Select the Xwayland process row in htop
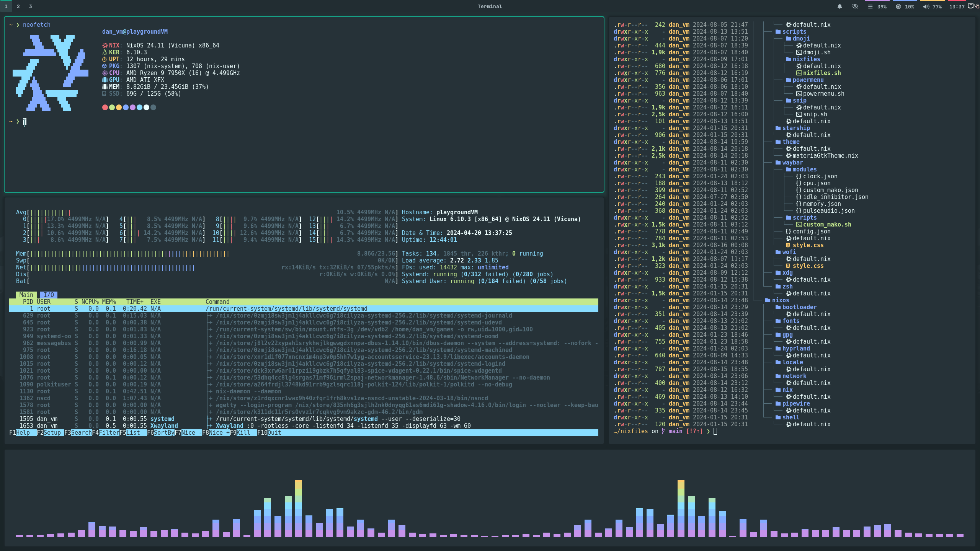This screenshot has width=980, height=551. point(304,425)
